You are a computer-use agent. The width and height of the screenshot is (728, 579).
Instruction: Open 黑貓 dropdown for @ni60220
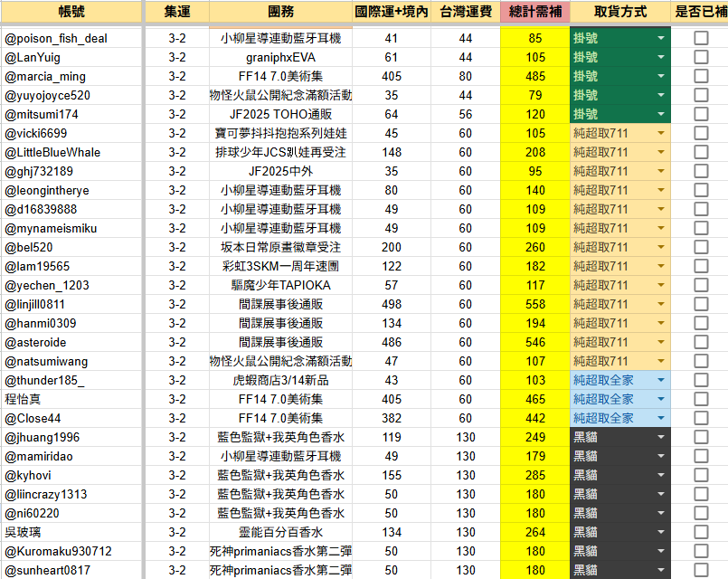pyautogui.click(x=661, y=513)
